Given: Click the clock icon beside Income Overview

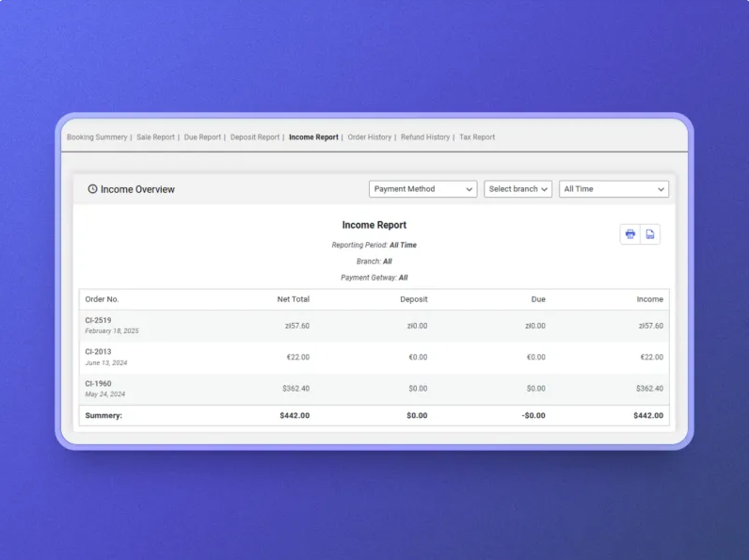Looking at the screenshot, I should [x=92, y=189].
